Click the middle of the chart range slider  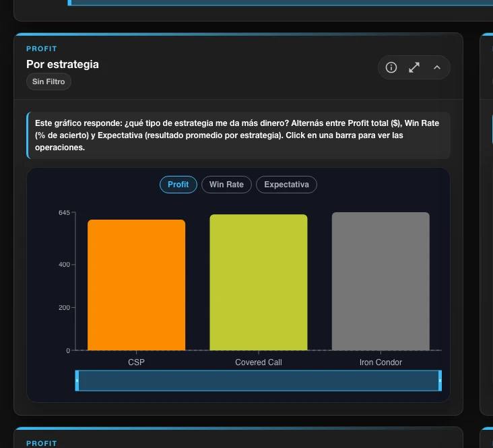coord(259,381)
